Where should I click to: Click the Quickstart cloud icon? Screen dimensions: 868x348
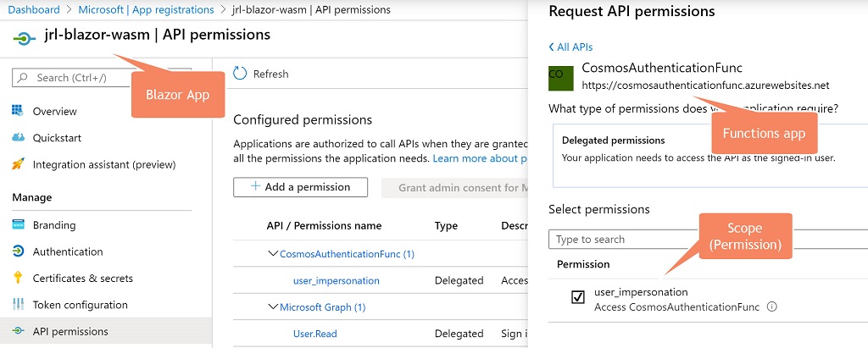[x=18, y=137]
